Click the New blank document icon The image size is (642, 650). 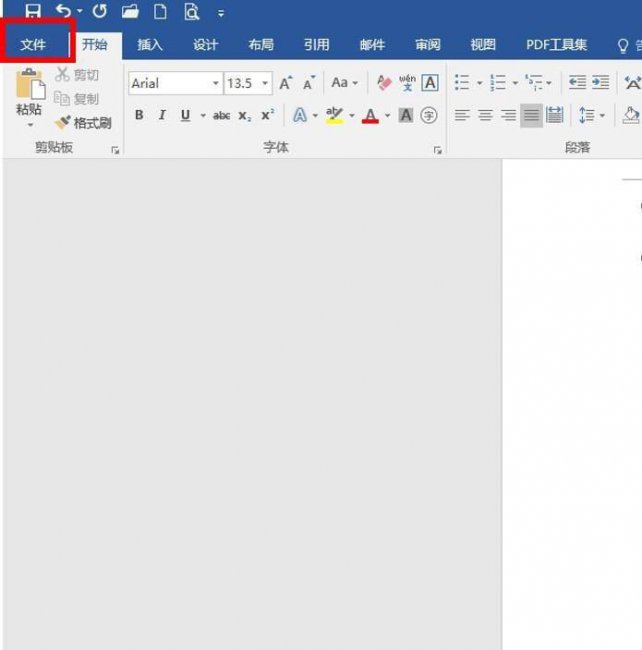160,11
